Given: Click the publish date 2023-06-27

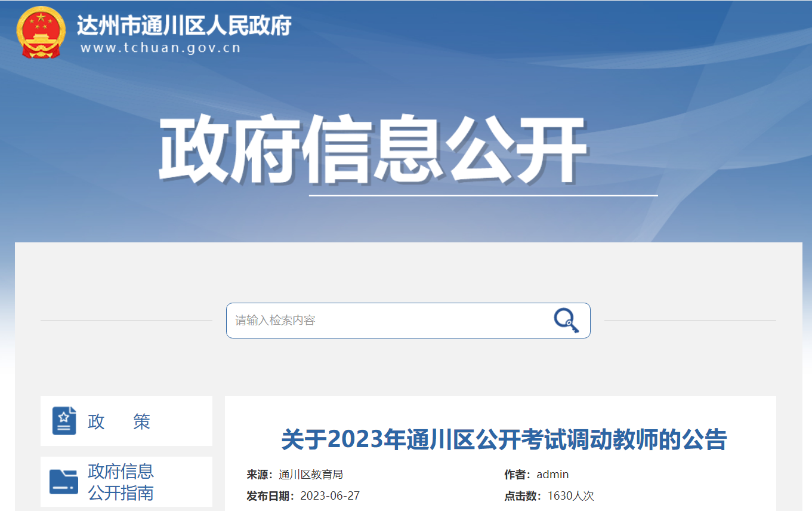Looking at the screenshot, I should pyautogui.click(x=330, y=496).
